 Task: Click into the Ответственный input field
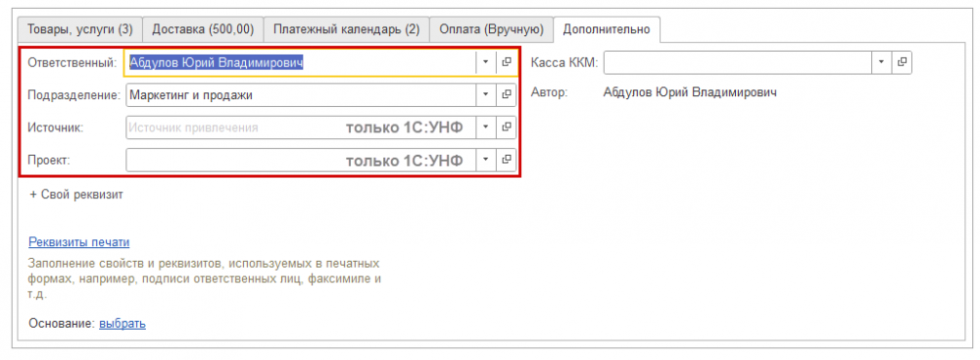pos(301,62)
